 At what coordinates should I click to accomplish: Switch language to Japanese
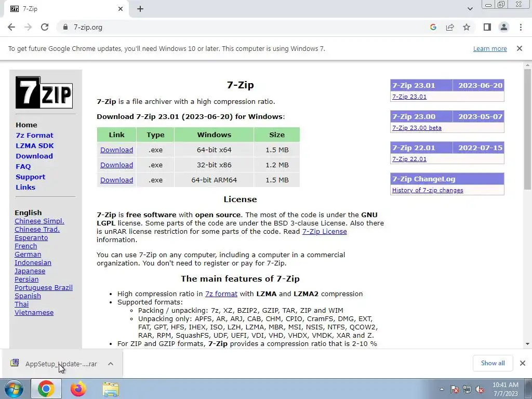(x=30, y=271)
